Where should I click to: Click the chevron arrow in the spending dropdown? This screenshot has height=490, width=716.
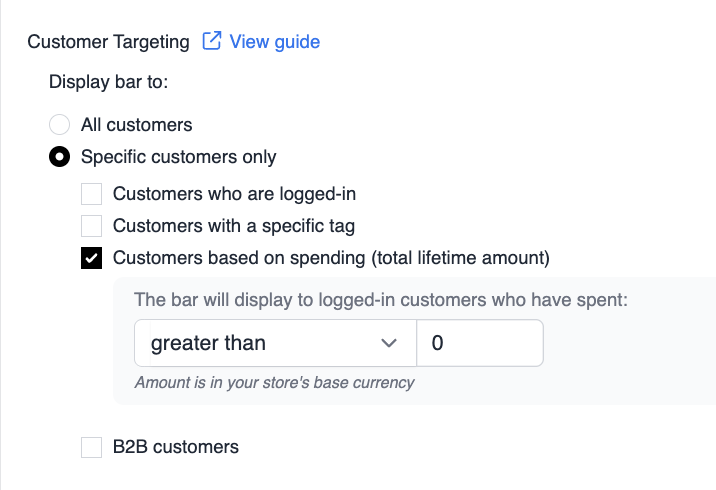pos(389,343)
